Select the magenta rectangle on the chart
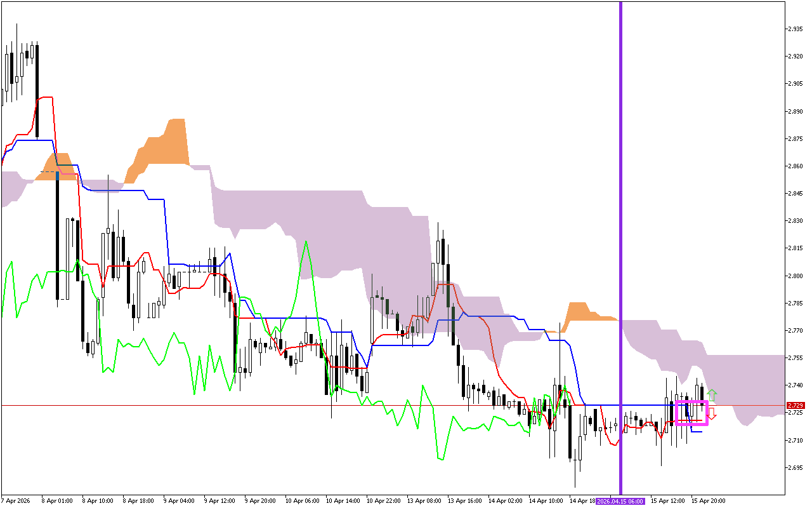This screenshot has width=812, height=508. point(692,401)
